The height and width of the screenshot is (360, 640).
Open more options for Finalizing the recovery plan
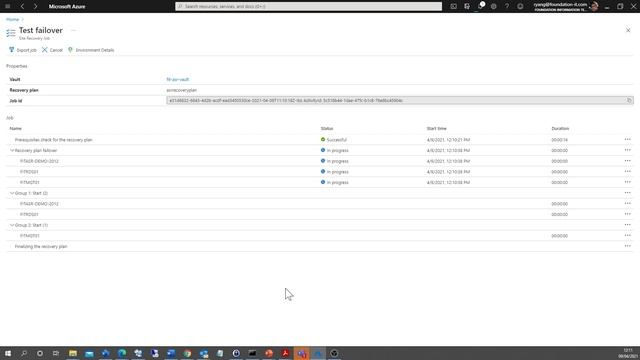[x=627, y=246]
